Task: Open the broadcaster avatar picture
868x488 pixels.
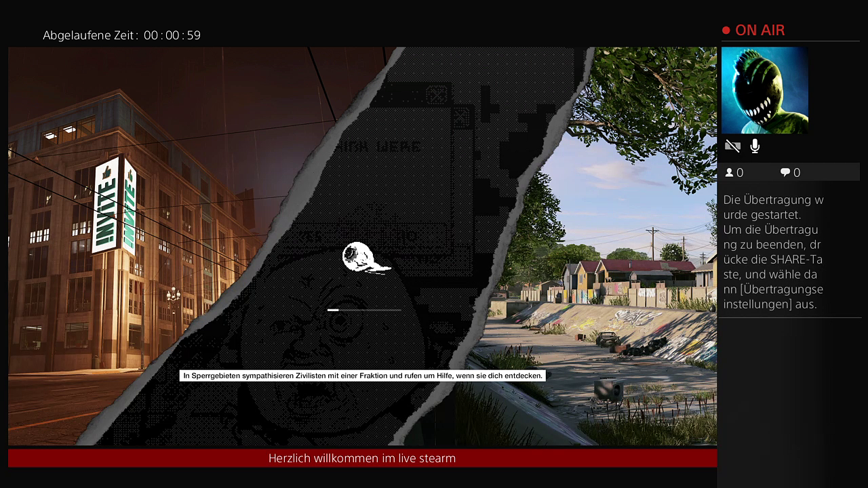Action: click(x=764, y=90)
